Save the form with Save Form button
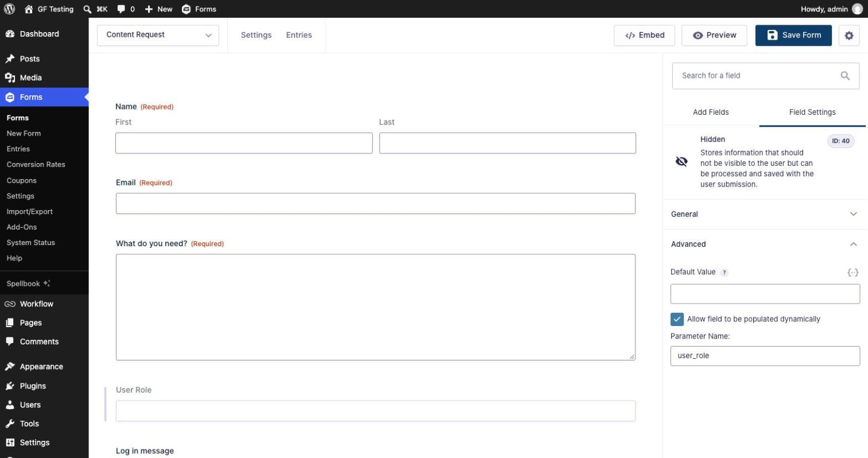The width and height of the screenshot is (868, 458). click(793, 35)
